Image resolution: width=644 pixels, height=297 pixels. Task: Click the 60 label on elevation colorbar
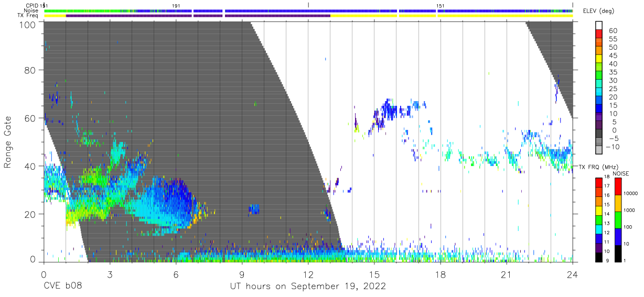pyautogui.click(x=613, y=31)
